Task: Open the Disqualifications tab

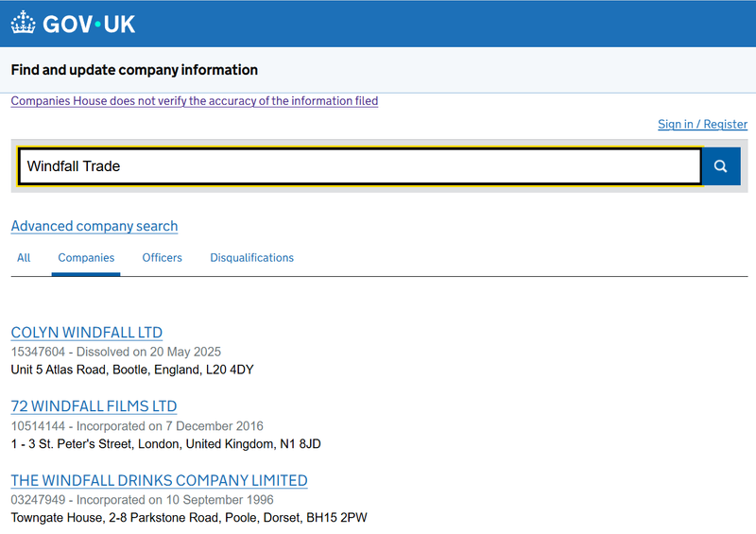Action: (x=251, y=258)
